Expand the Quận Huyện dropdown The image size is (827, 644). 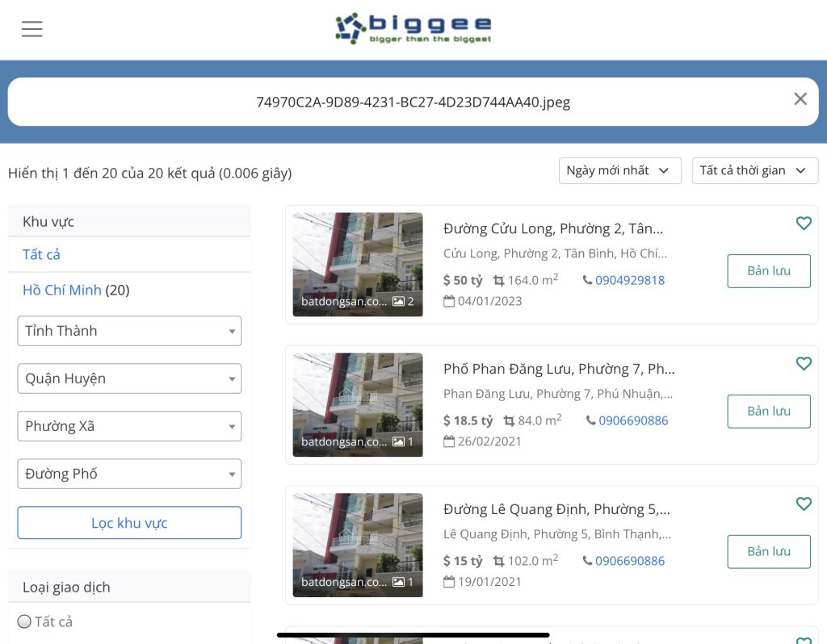[129, 378]
